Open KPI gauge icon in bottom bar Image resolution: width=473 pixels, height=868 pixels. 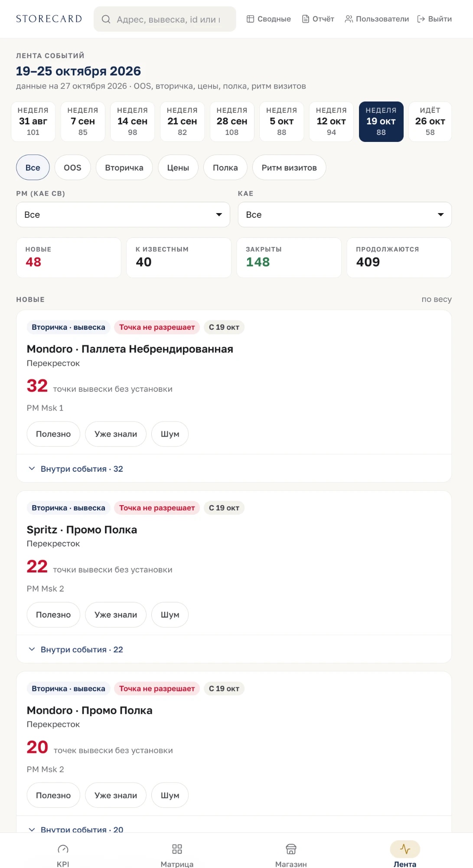click(x=63, y=849)
